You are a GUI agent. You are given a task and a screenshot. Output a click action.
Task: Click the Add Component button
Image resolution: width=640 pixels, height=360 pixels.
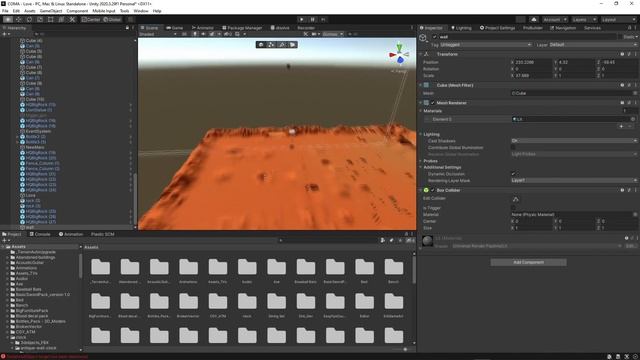point(528,262)
